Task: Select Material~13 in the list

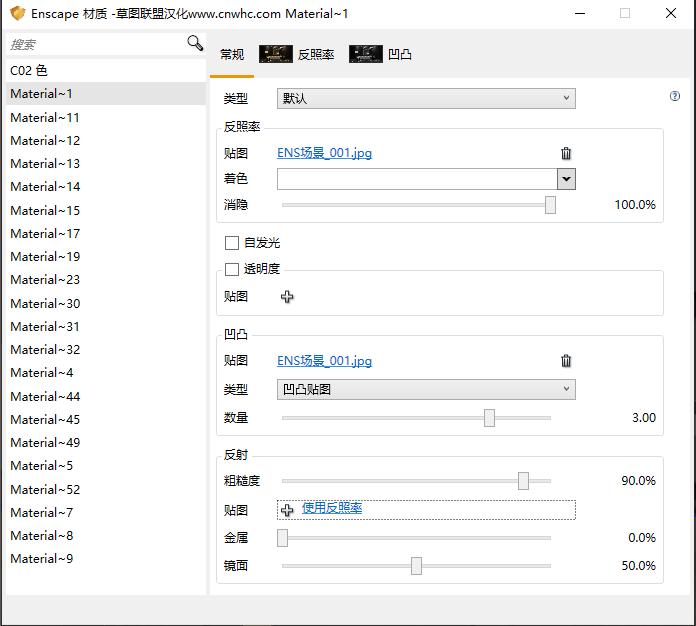Action: pyautogui.click(x=106, y=164)
